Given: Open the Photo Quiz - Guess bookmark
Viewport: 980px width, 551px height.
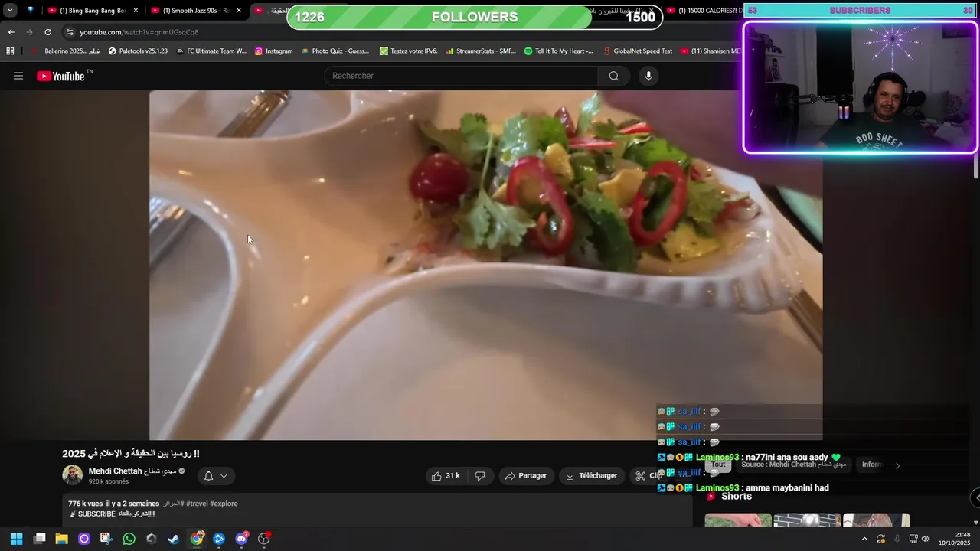Looking at the screenshot, I should coord(335,51).
